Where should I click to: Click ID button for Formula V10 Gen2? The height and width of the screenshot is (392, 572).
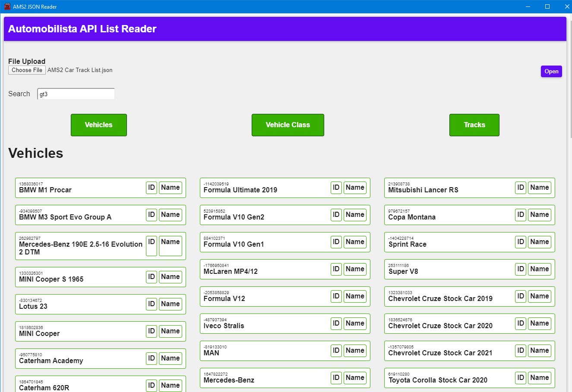pyautogui.click(x=336, y=215)
